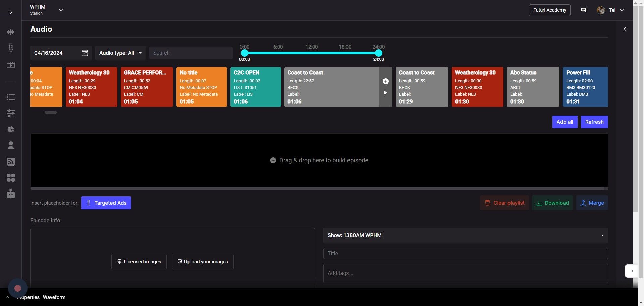This screenshot has width=644, height=306.
Task: Click the episode Title input field
Action: [x=465, y=254]
